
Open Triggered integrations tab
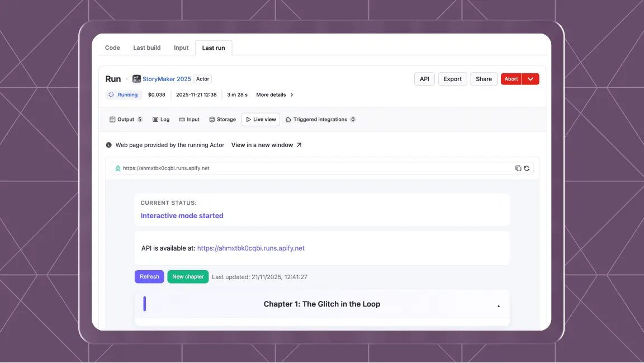coord(320,120)
